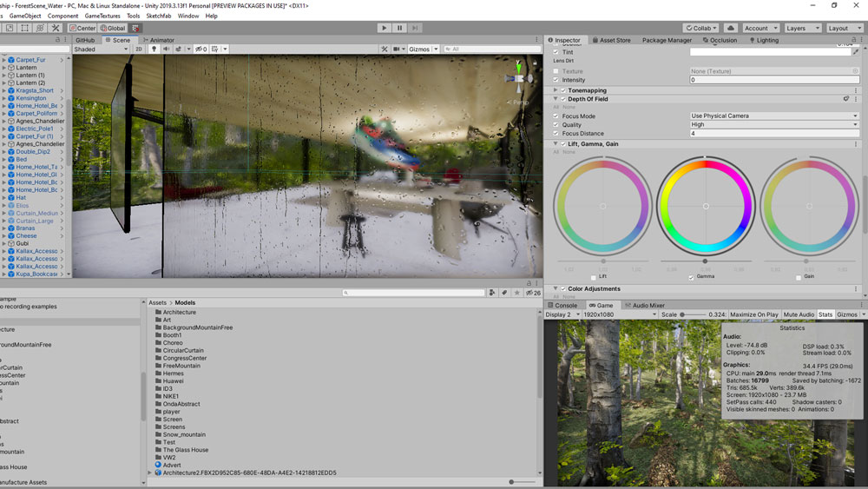
Task: Switch to the Occlusion tab
Action: click(x=720, y=40)
